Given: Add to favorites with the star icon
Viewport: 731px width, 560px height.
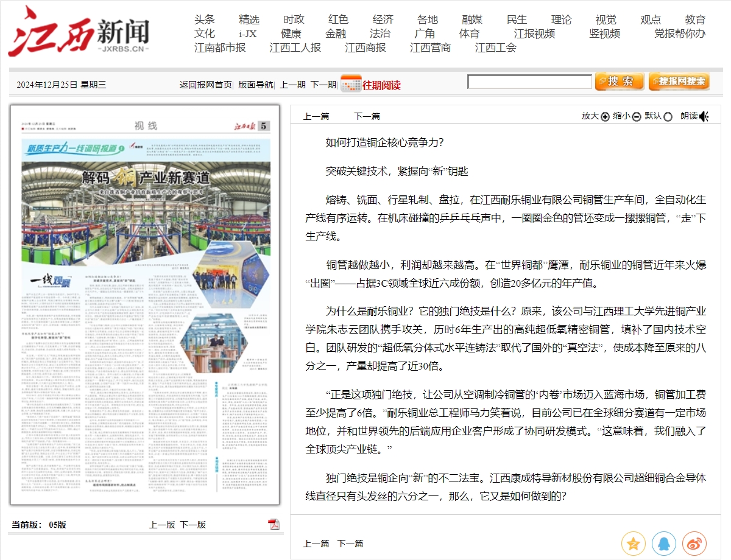Looking at the screenshot, I should tap(633, 544).
